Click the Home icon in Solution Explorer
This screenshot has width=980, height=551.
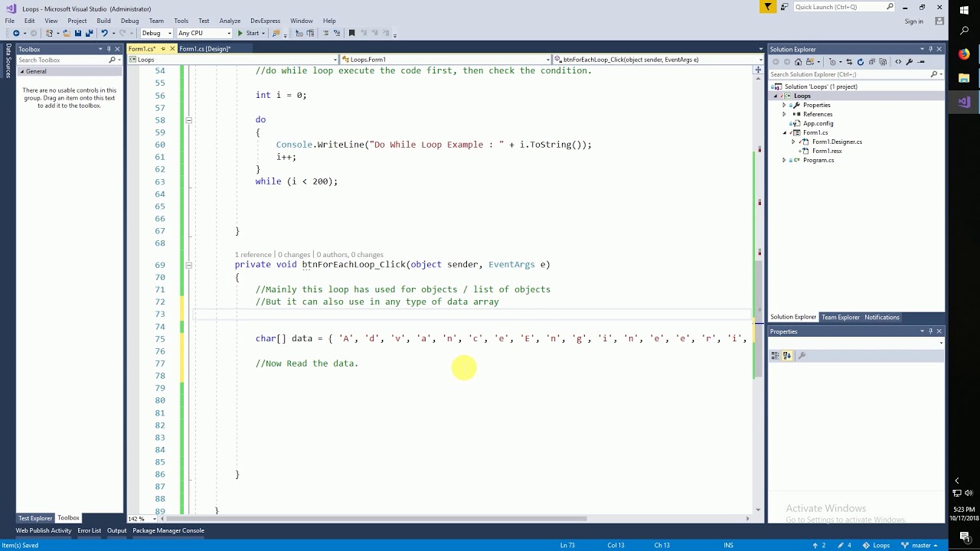point(799,62)
